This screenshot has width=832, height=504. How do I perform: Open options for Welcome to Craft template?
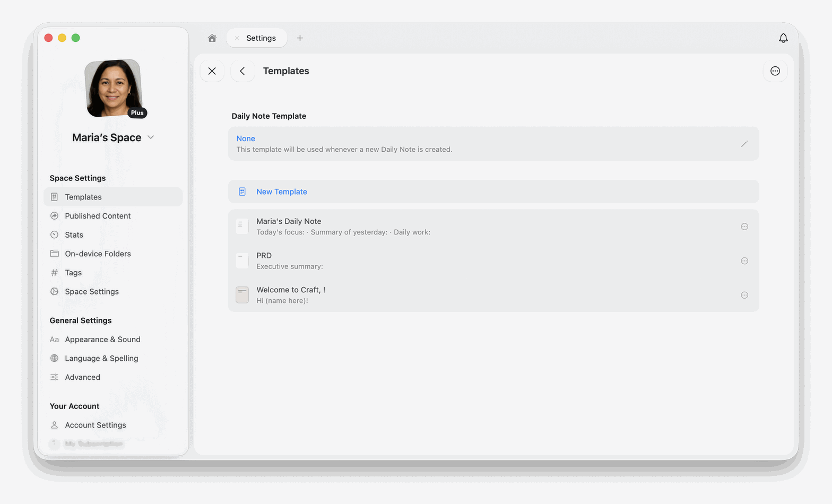tap(744, 295)
